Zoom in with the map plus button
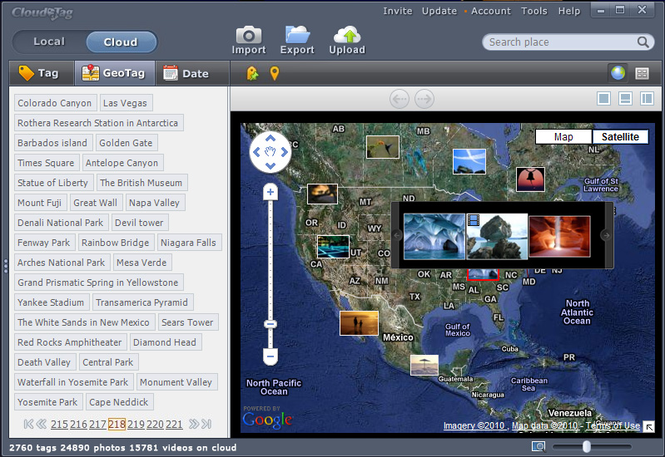This screenshot has height=457, width=665. click(270, 192)
